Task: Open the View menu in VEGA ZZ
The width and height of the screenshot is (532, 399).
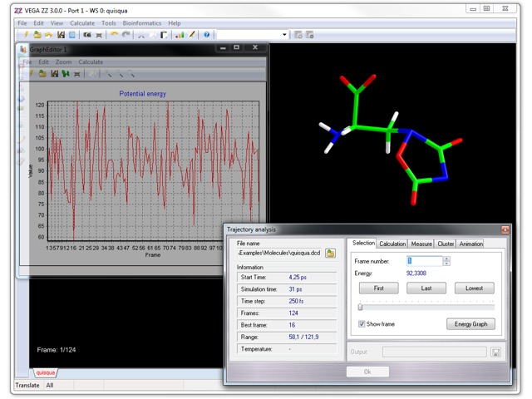Action: click(x=57, y=23)
